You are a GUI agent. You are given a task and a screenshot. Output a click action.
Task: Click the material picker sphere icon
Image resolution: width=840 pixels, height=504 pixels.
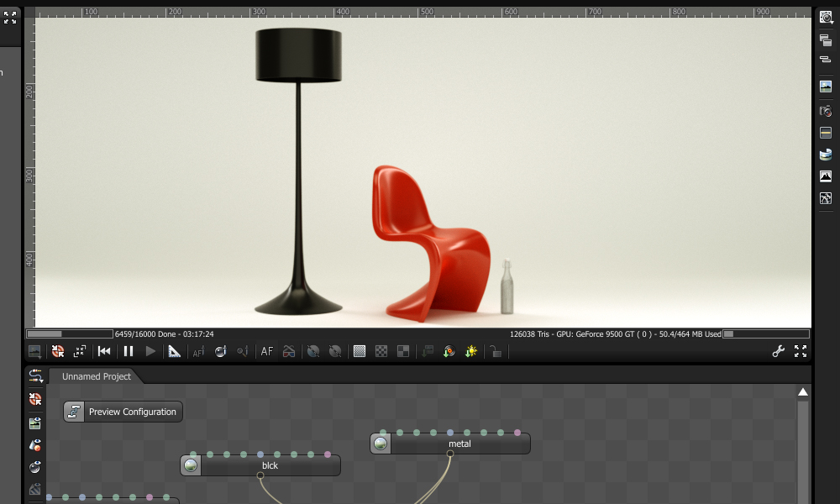tap(220, 351)
